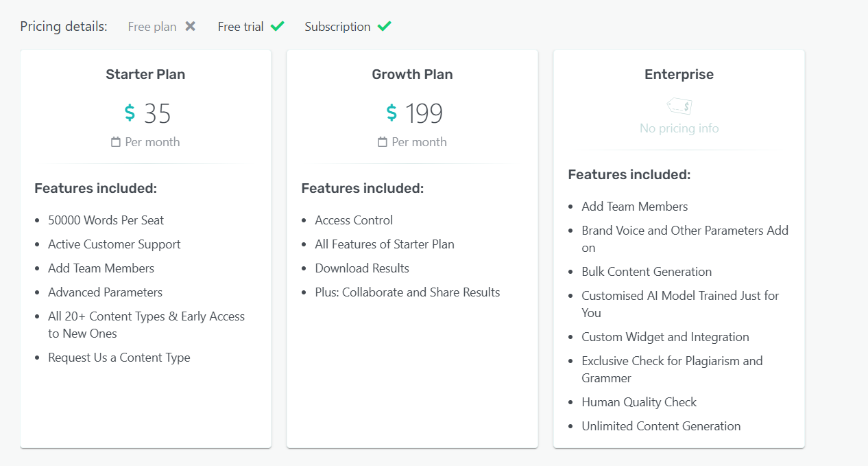The image size is (868, 466).
Task: Click the Download Results feature item
Action: 362,268
